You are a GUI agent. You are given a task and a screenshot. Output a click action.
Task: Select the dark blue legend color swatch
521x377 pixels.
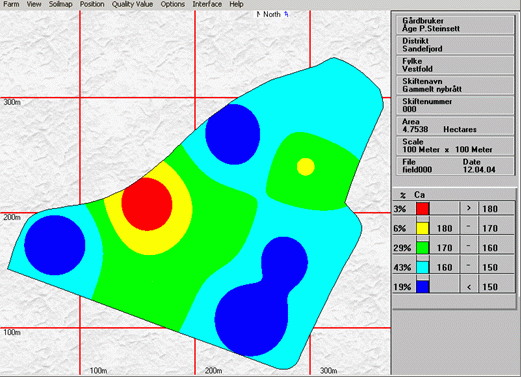(422, 287)
